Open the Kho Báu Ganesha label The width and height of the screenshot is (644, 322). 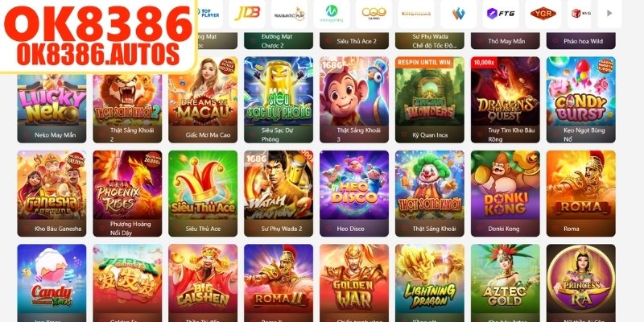[x=58, y=229]
